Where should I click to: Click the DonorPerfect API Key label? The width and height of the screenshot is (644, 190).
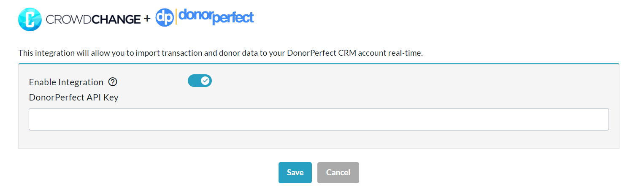coord(73,98)
